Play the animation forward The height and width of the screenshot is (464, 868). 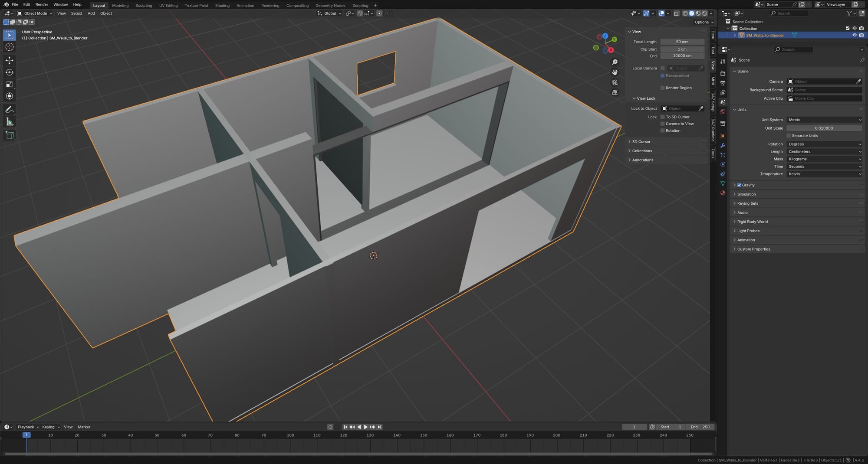point(365,427)
